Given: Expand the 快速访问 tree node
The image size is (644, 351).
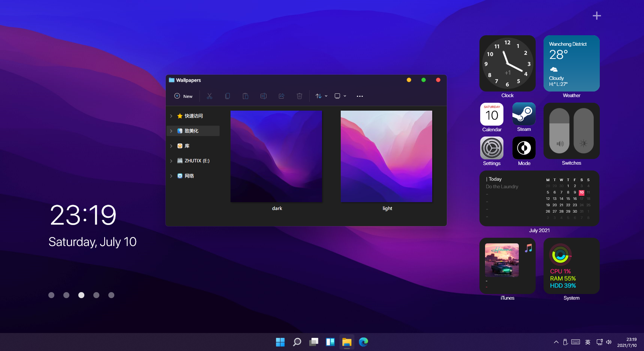Looking at the screenshot, I should [171, 116].
